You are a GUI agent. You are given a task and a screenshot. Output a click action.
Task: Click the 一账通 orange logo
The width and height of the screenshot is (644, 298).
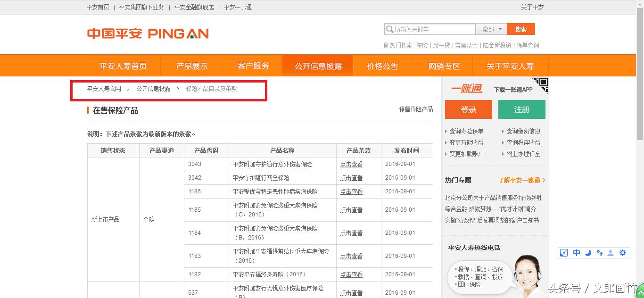tap(466, 89)
